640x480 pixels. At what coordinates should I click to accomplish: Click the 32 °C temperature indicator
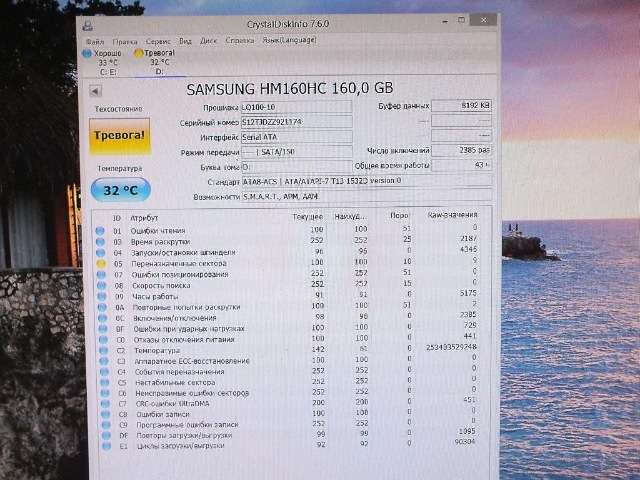[120, 190]
